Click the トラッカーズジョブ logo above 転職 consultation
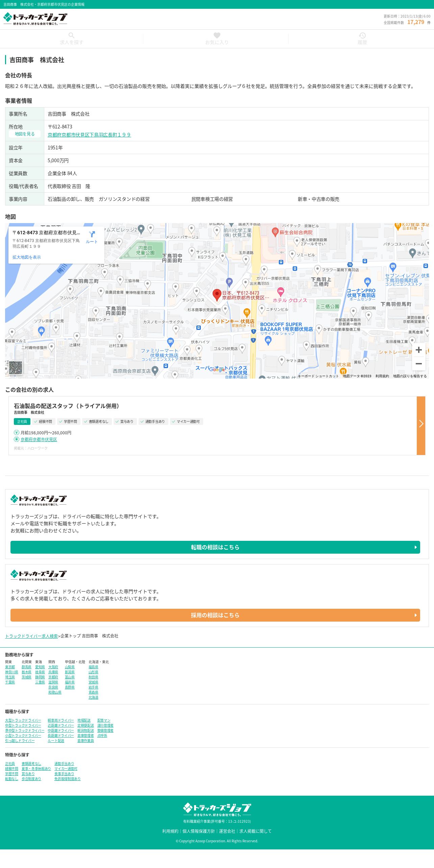The image size is (434, 868). [39, 500]
